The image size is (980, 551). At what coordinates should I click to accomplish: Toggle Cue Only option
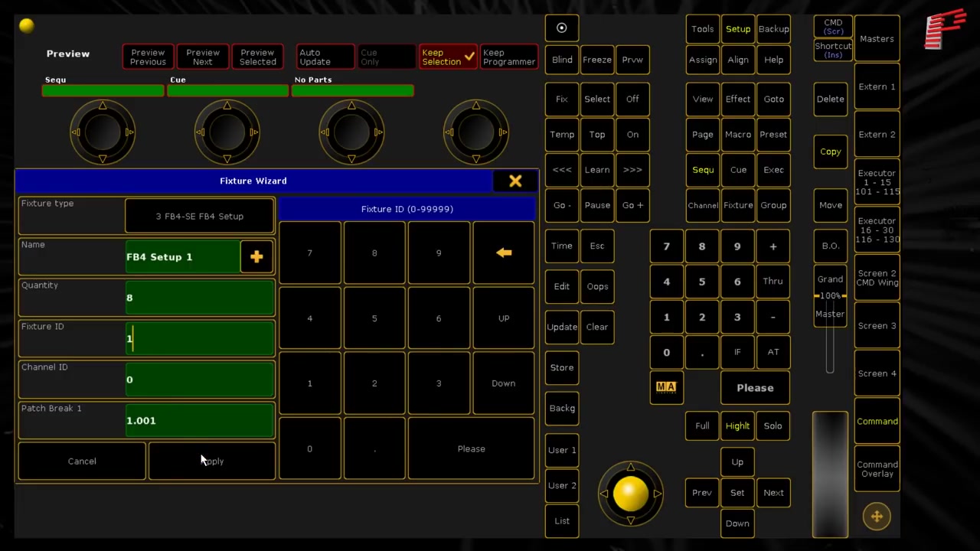pyautogui.click(x=387, y=57)
